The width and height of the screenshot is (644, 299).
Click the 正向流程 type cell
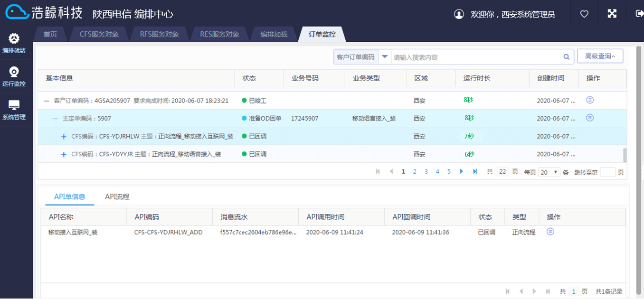(x=523, y=233)
